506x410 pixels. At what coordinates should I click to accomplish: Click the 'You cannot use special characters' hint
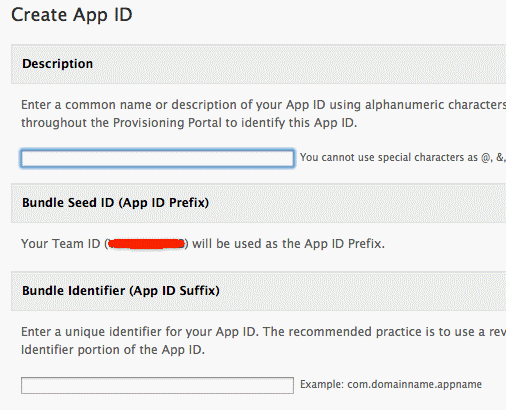403,157
